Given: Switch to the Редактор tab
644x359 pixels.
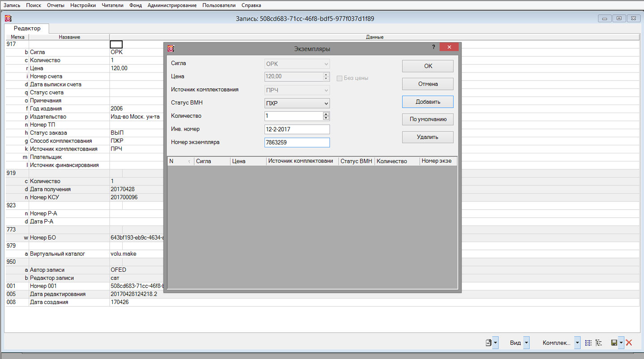Looking at the screenshot, I should (x=27, y=28).
